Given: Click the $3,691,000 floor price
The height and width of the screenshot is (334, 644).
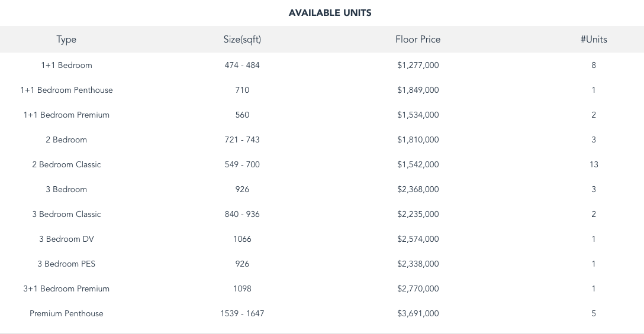Looking at the screenshot, I should [x=418, y=313].
